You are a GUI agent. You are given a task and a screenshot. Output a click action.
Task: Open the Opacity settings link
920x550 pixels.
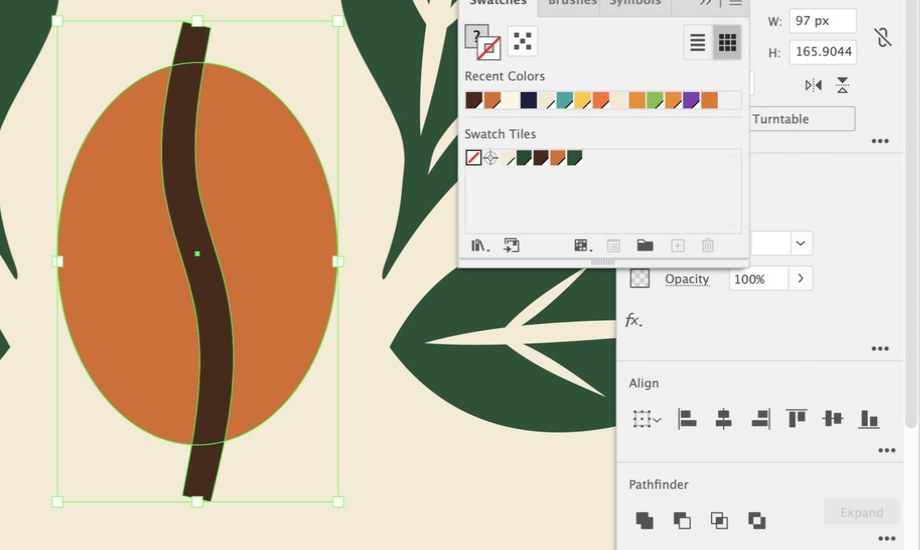[x=686, y=279]
